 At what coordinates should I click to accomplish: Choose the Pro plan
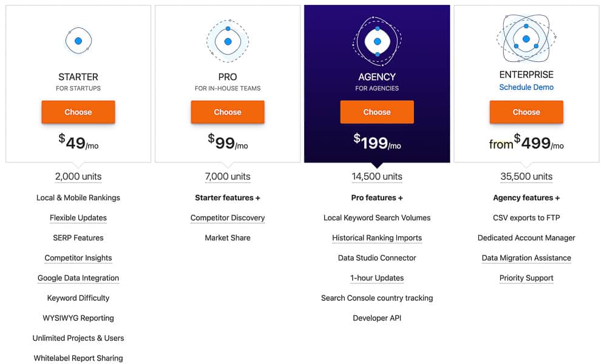[x=227, y=112]
